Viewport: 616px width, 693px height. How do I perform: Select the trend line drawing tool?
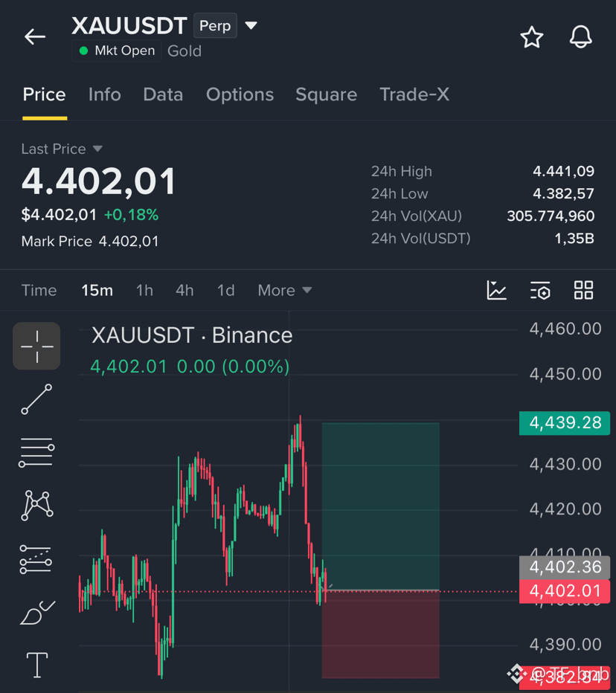click(x=36, y=399)
